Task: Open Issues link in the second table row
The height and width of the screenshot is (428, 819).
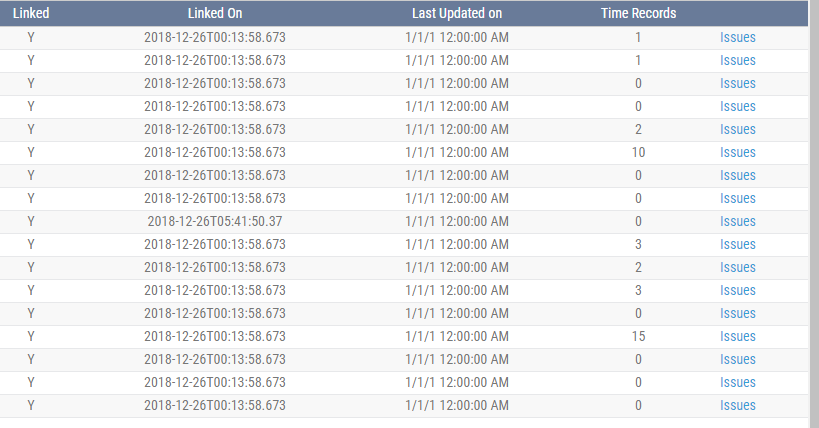Action: 738,61
